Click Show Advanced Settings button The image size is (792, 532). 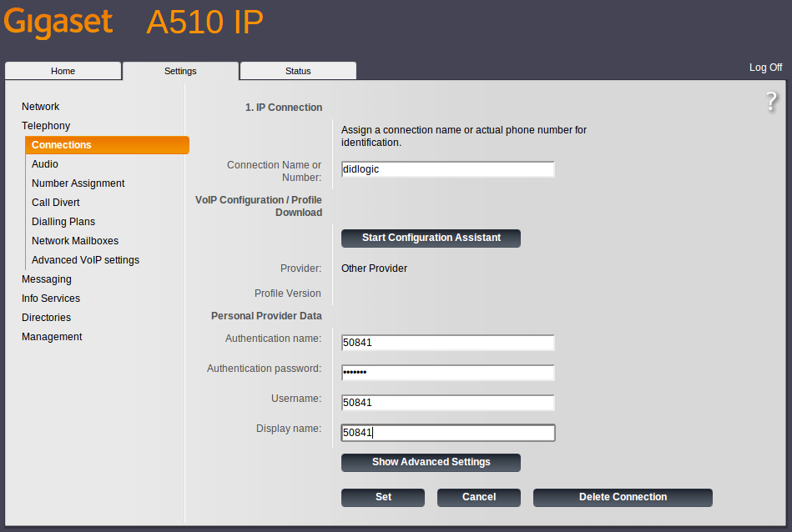pyautogui.click(x=431, y=462)
